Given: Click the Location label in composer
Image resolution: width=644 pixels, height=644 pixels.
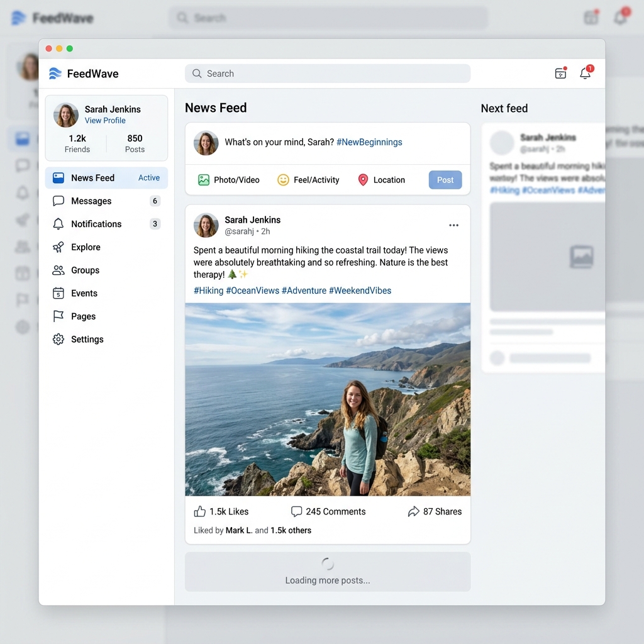Looking at the screenshot, I should (x=389, y=180).
